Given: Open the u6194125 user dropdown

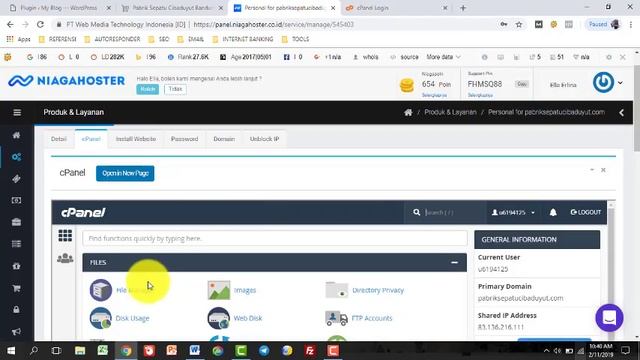Looking at the screenshot, I should pyautogui.click(x=513, y=213).
